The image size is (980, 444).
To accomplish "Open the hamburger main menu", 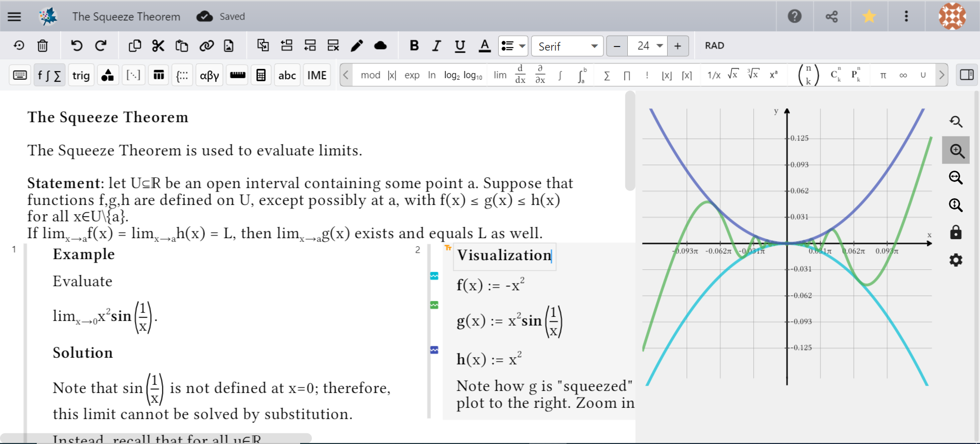I will tap(14, 16).
